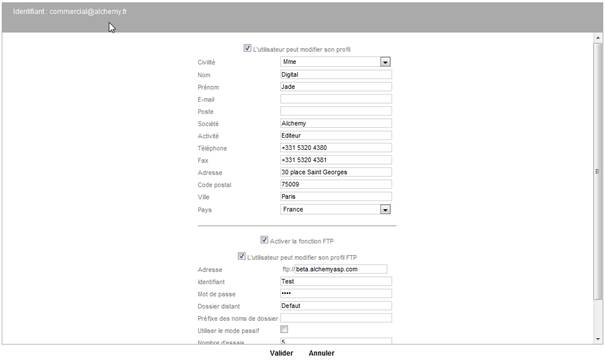Click the scrollbar up arrow

[x=598, y=38]
